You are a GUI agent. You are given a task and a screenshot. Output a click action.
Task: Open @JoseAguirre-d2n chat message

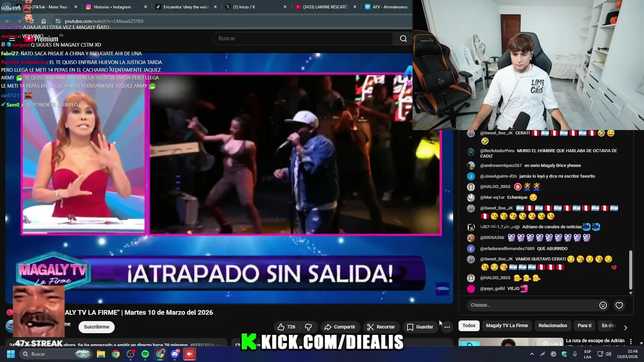coord(537,176)
